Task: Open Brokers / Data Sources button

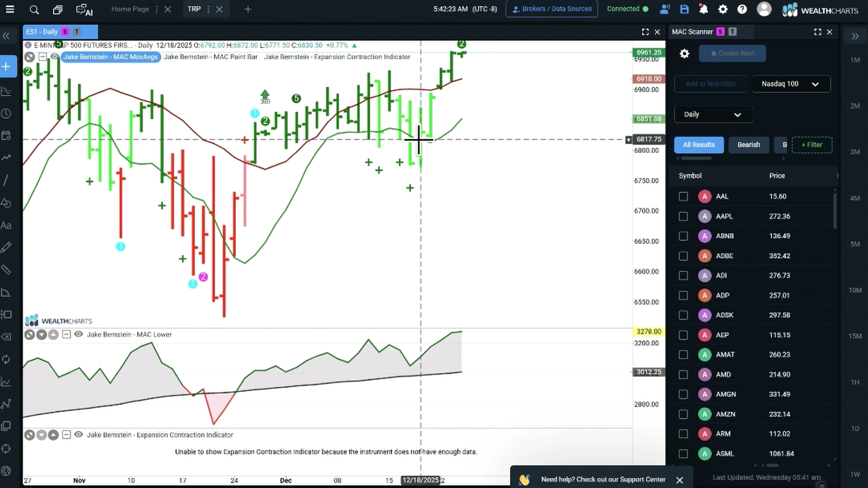Action: [x=552, y=9]
